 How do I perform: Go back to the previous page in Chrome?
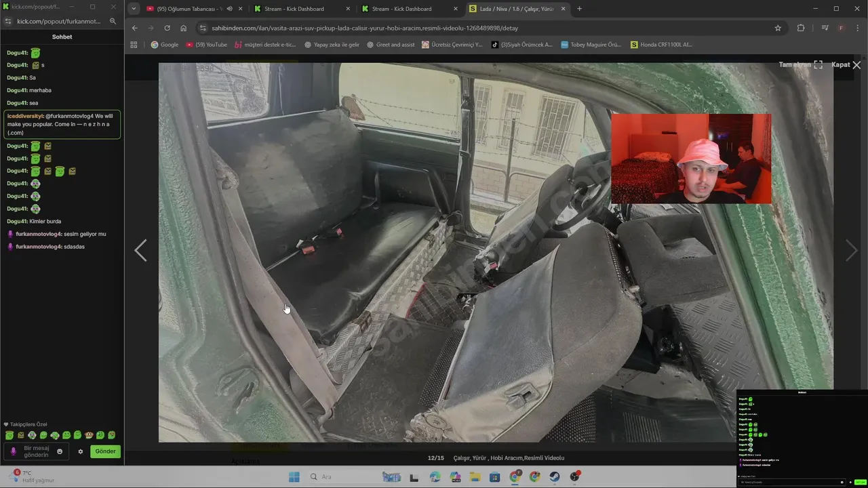(x=134, y=28)
